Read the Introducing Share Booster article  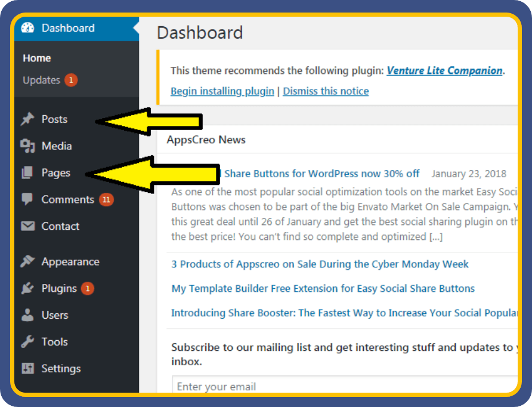pyautogui.click(x=343, y=313)
